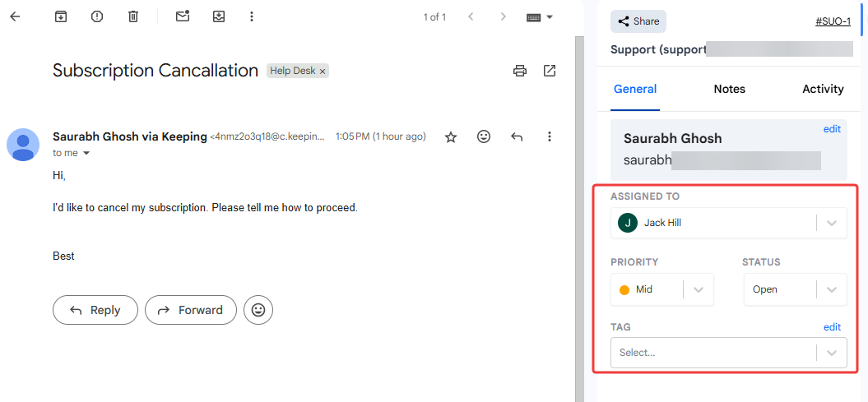Print the Subscription Cancallation email
This screenshot has width=868, height=402.
[520, 71]
